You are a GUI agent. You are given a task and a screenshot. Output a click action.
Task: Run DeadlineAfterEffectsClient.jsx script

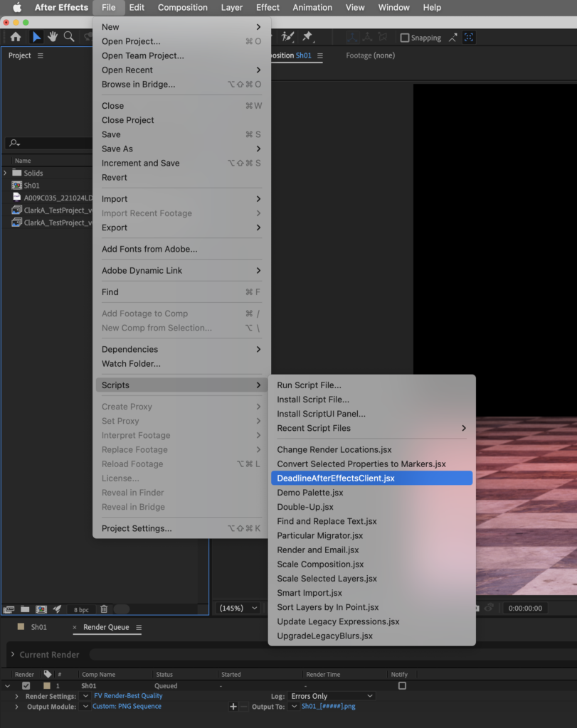pos(371,478)
